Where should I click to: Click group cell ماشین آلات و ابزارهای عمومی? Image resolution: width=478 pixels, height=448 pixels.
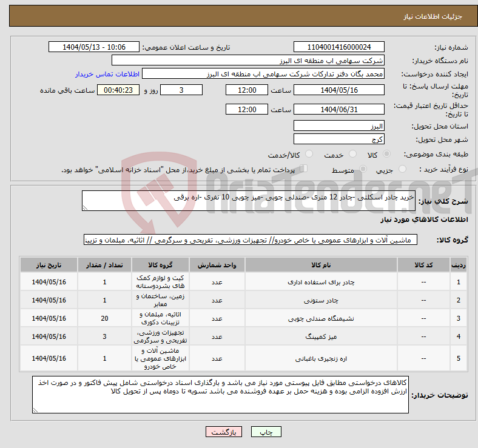[160, 358]
